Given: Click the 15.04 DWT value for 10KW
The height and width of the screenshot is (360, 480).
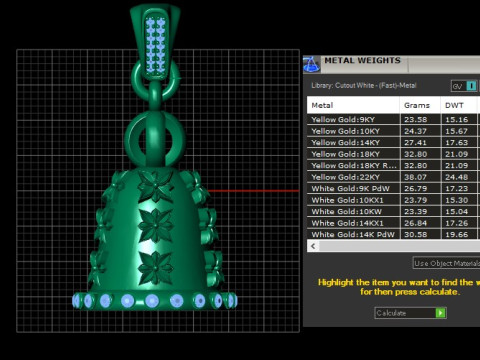Looking at the screenshot, I should click(x=457, y=211).
